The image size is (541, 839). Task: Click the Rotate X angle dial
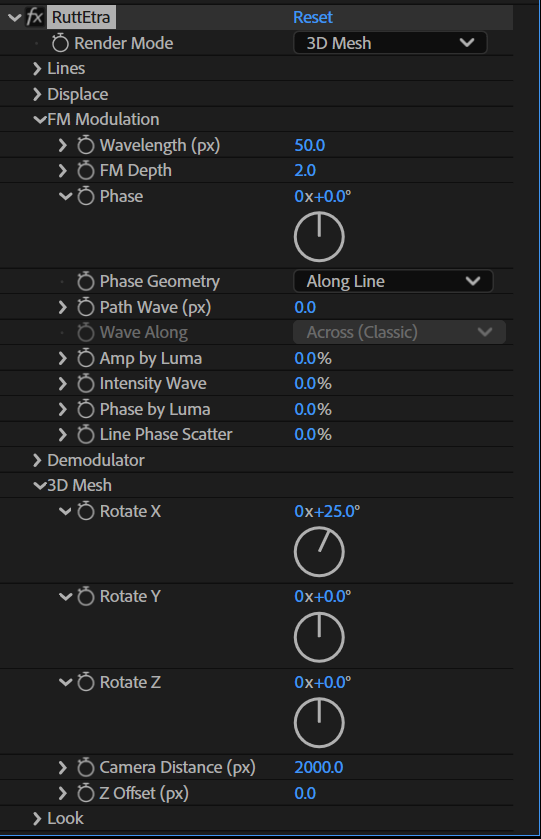pos(319,552)
